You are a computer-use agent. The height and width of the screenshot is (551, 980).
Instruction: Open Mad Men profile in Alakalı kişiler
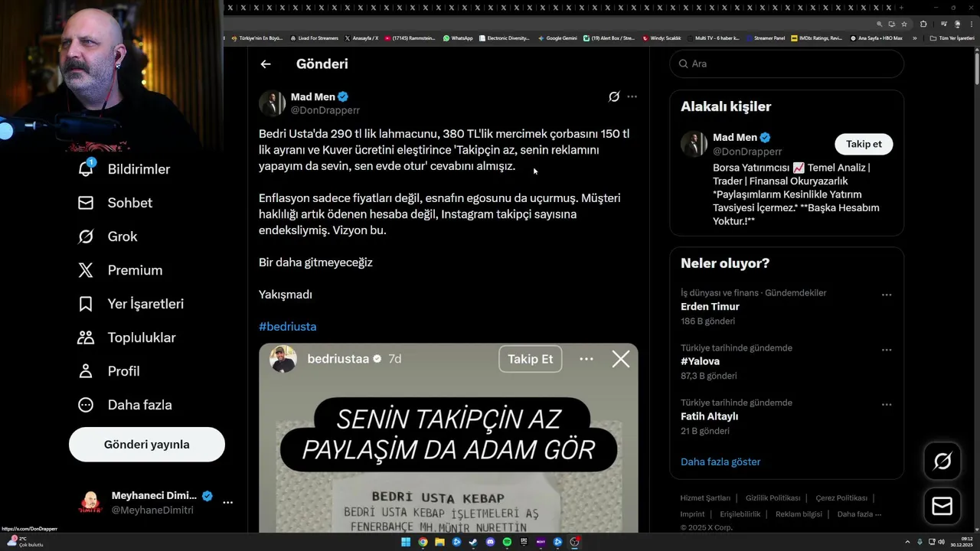point(734,138)
